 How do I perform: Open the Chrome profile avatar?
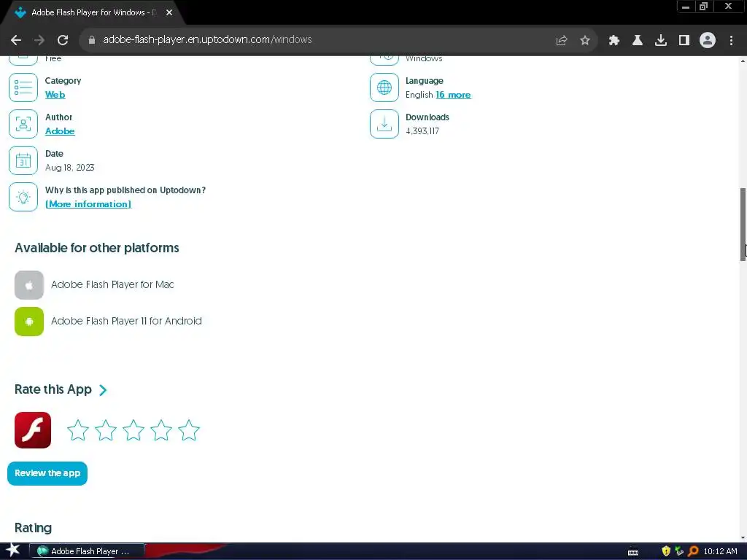(708, 41)
